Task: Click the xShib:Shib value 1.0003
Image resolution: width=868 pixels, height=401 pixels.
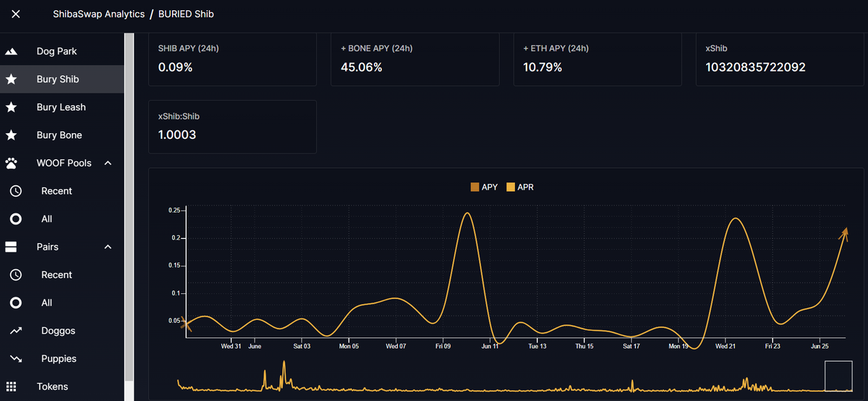Action: pos(177,135)
